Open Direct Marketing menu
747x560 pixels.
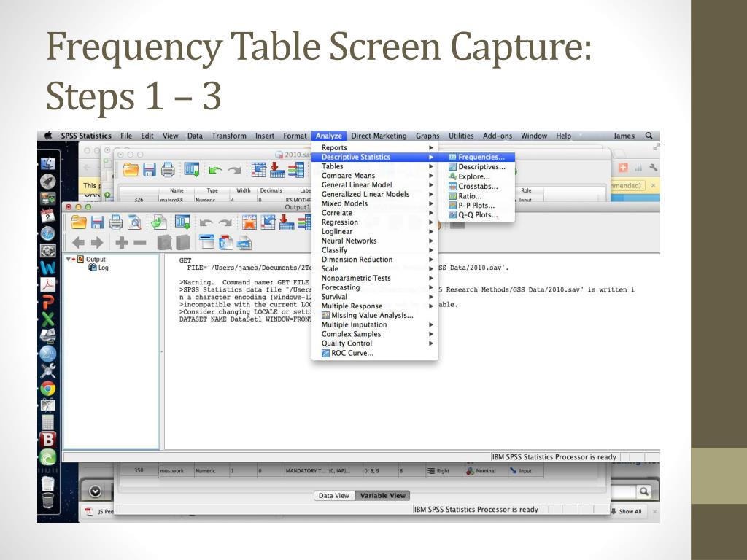379,136
